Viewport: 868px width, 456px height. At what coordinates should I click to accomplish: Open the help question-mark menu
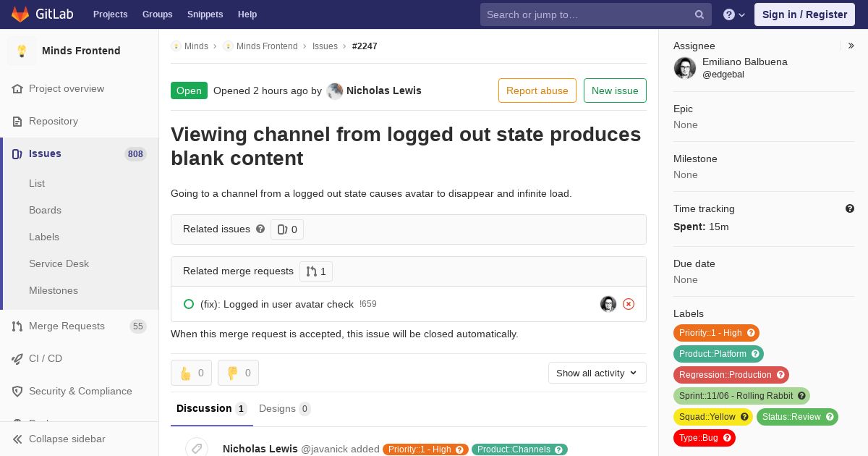click(734, 14)
